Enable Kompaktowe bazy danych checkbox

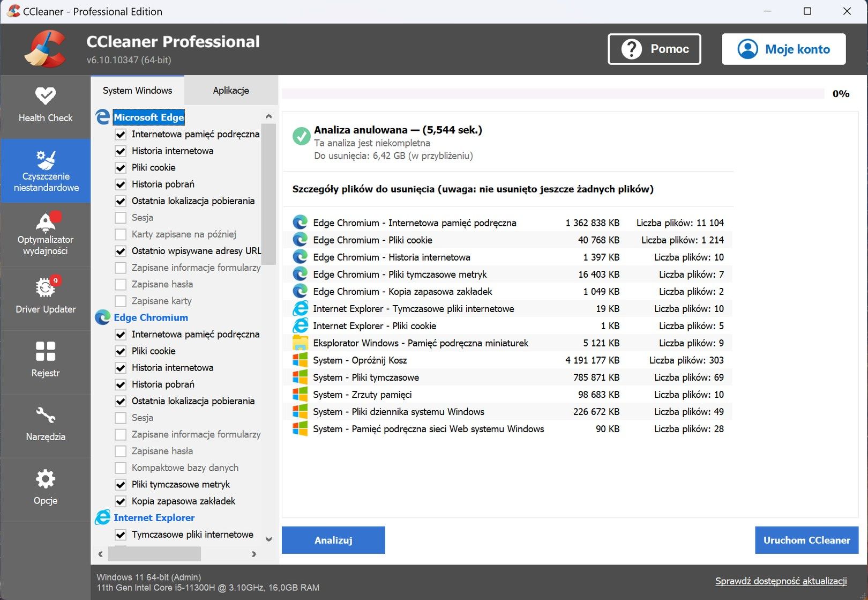[121, 468]
